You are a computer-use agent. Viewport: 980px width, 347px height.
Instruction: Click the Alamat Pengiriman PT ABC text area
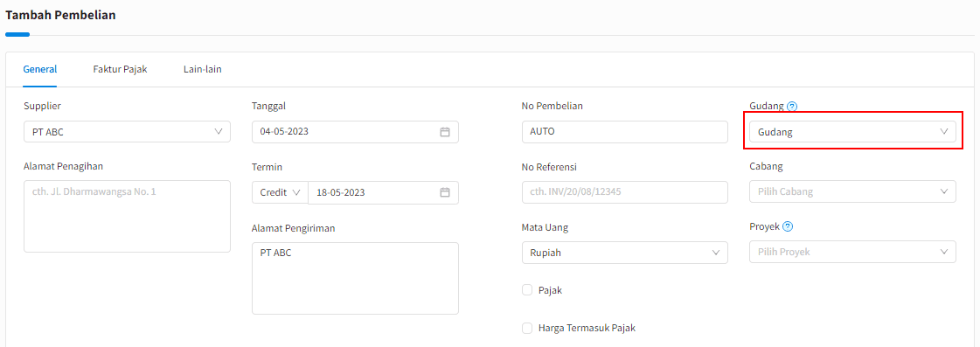(355, 278)
